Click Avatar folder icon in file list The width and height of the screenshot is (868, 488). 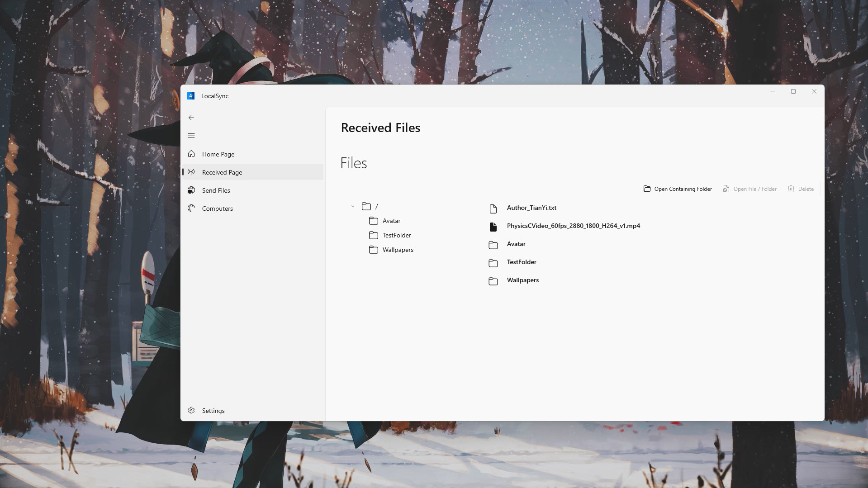pos(493,245)
